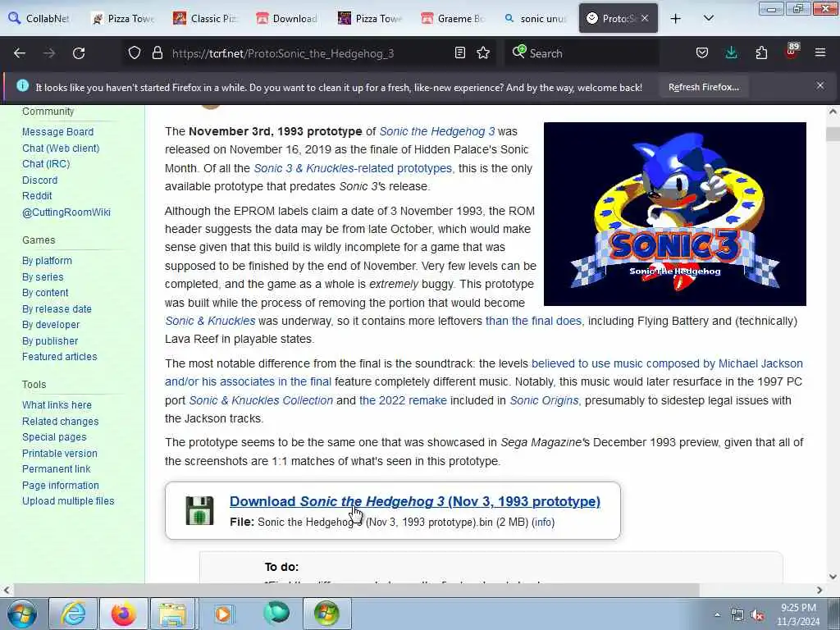The image size is (840, 630).
Task: Open the @CuttingRoomWiki sidebar link
Action: point(66,212)
